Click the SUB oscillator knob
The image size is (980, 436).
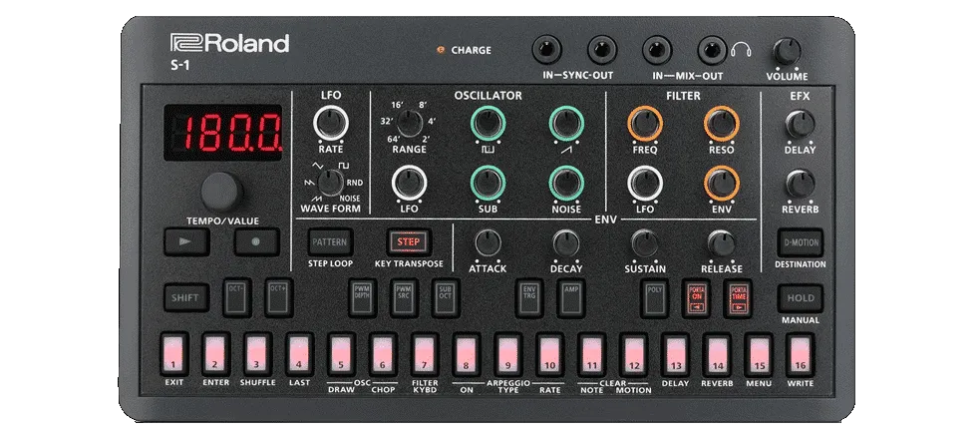pyautogui.click(x=488, y=184)
